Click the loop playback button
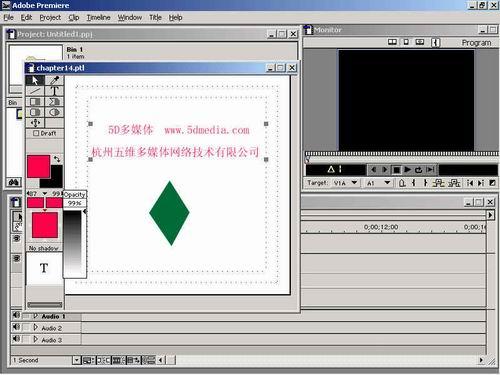500x375 pixels. 418,170
